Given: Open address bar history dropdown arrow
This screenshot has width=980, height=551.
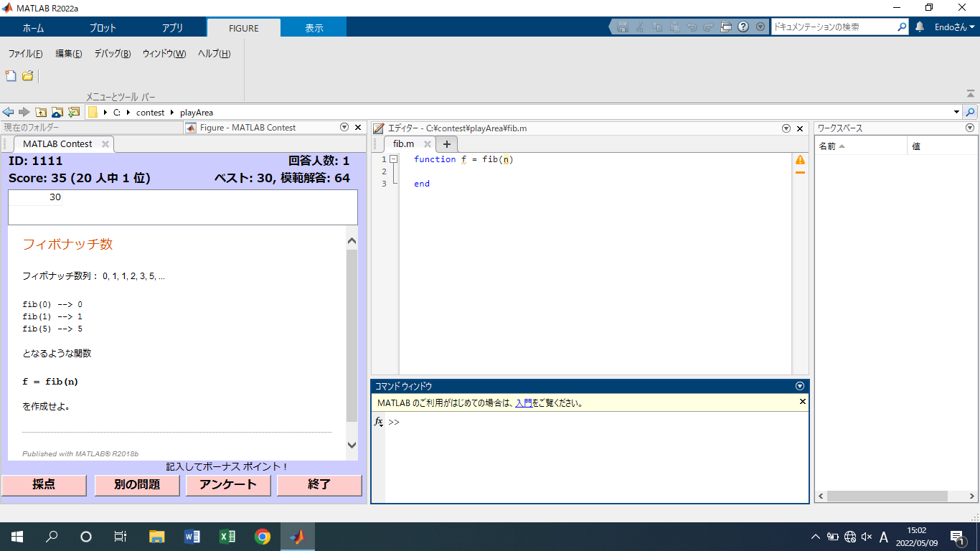Looking at the screenshot, I should 956,113.
